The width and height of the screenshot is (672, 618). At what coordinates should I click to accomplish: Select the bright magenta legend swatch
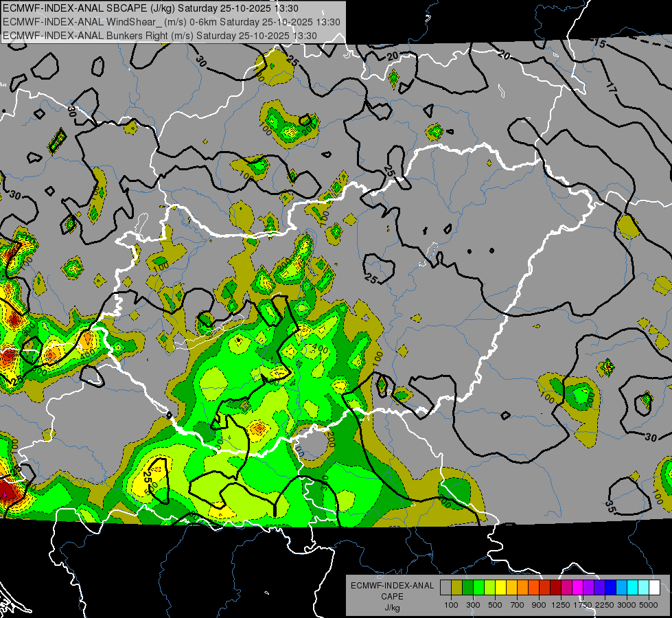click(x=578, y=588)
